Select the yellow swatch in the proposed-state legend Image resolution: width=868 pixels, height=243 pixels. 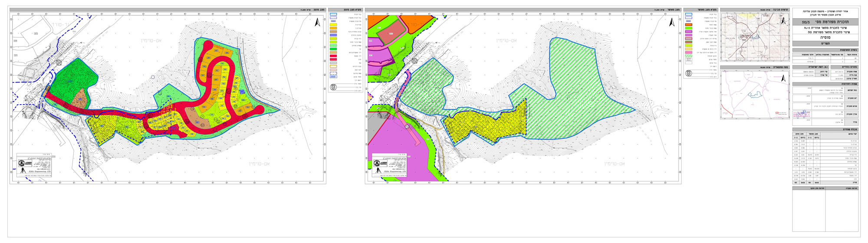333,25
